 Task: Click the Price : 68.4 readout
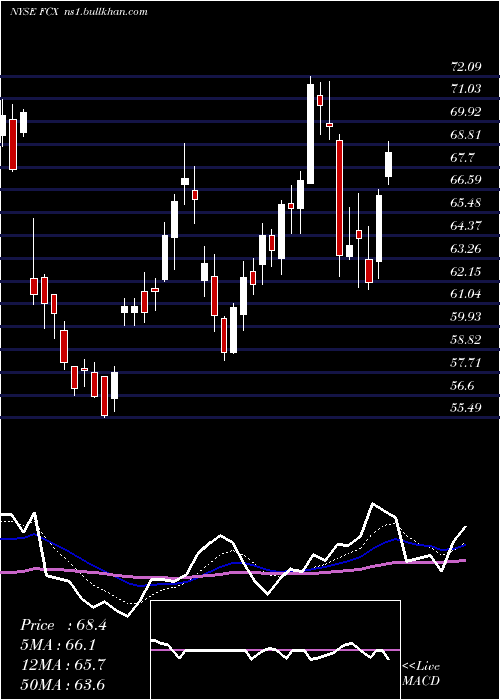pyautogui.click(x=63, y=625)
